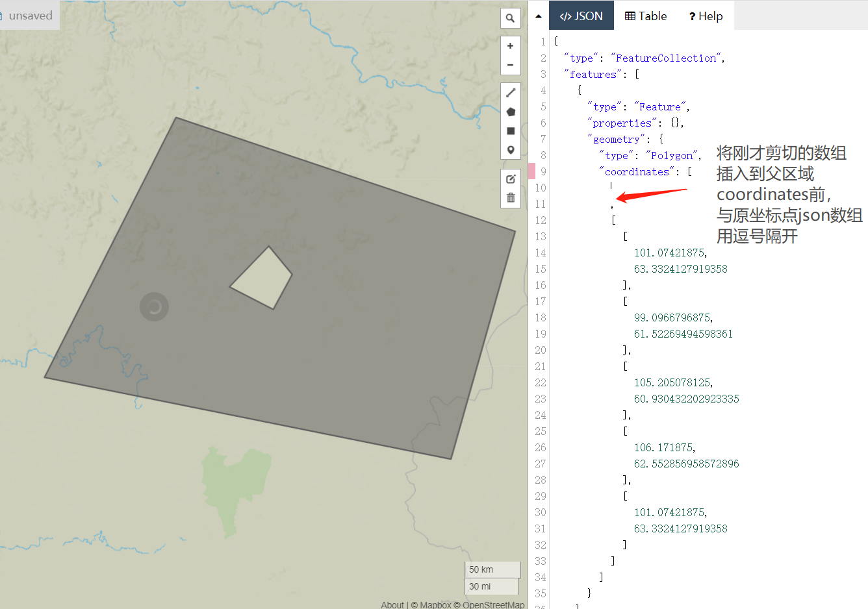Open the About link

click(392, 604)
